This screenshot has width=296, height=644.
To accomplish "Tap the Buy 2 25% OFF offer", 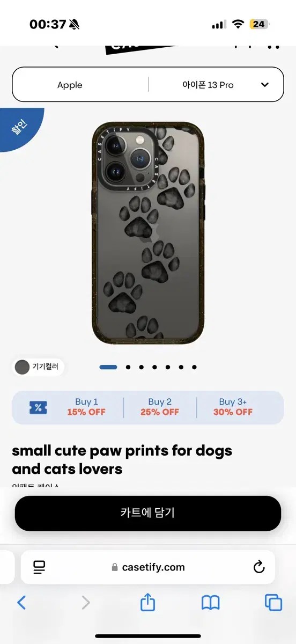I will [160, 407].
